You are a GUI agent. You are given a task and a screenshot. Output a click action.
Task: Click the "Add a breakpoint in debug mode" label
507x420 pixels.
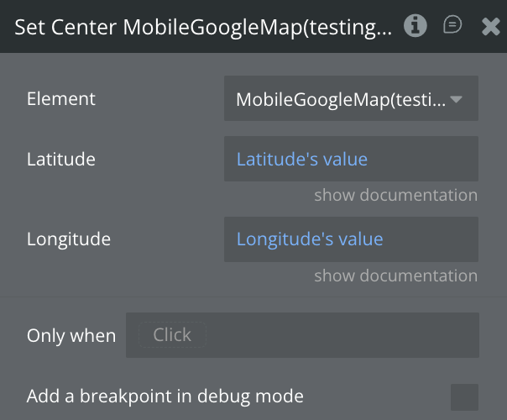tap(165, 396)
